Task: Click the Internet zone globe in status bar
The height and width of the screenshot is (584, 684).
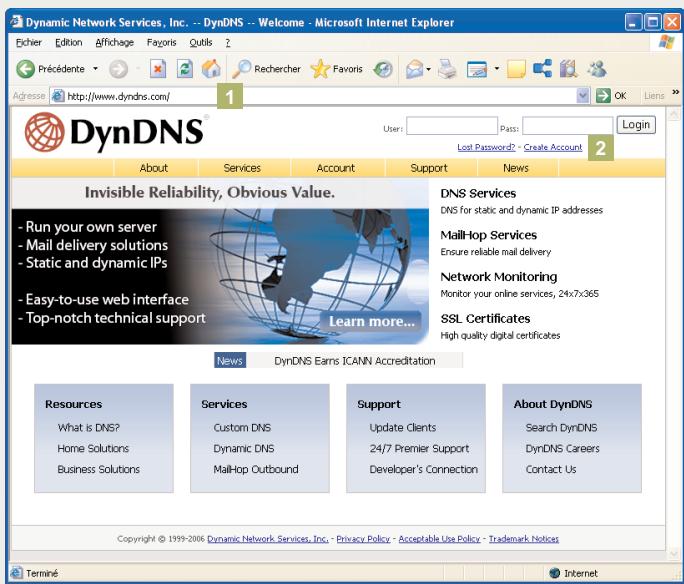Action: pyautogui.click(x=554, y=573)
